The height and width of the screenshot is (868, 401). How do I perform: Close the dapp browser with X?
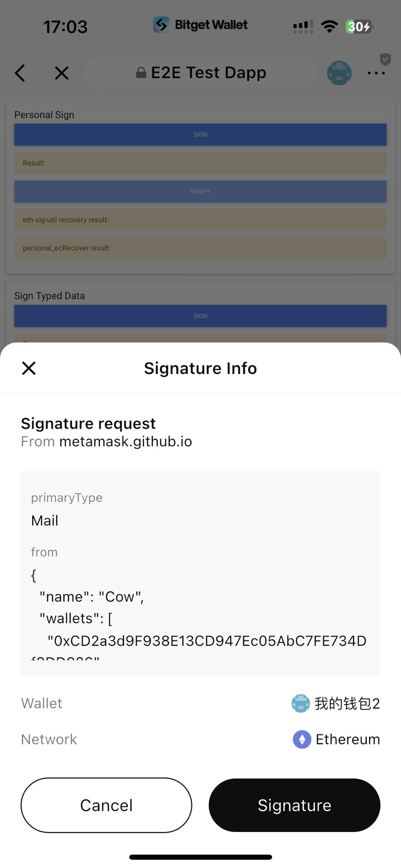pyautogui.click(x=62, y=73)
